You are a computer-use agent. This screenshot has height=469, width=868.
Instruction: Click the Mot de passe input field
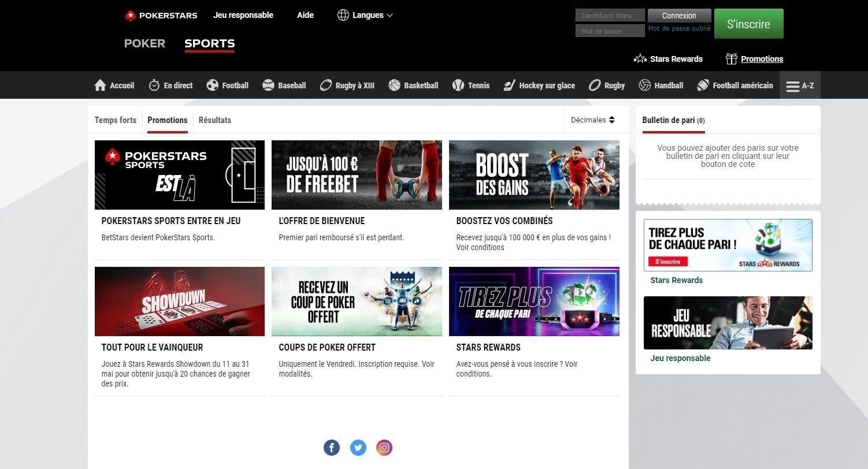click(610, 31)
